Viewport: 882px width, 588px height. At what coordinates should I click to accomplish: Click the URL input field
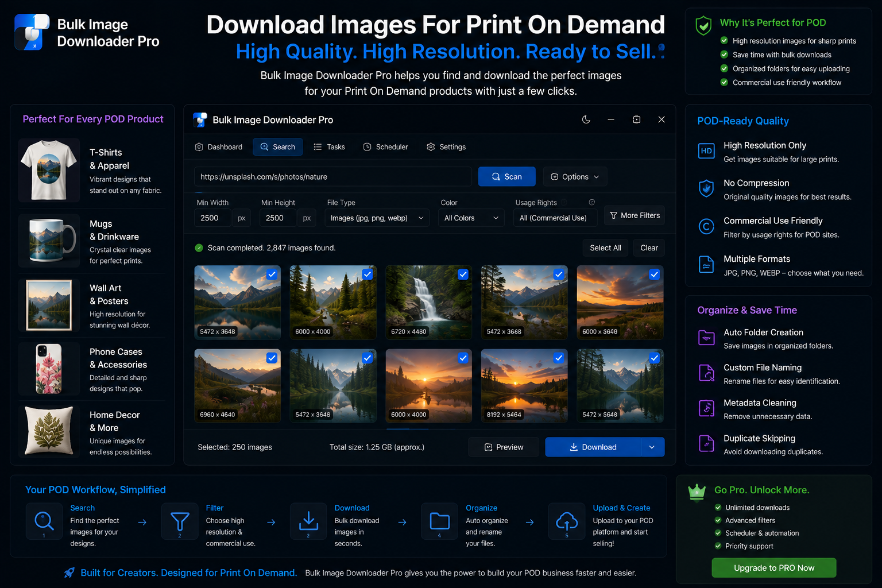coord(333,177)
